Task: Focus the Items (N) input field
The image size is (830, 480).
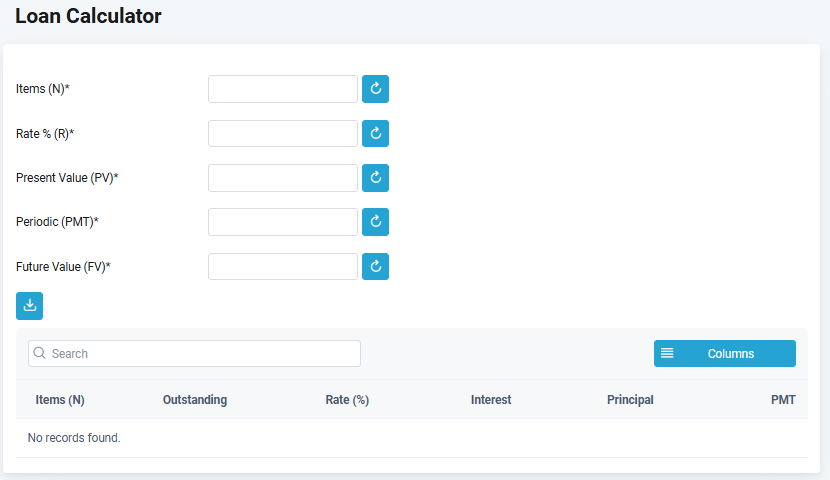Action: click(283, 89)
